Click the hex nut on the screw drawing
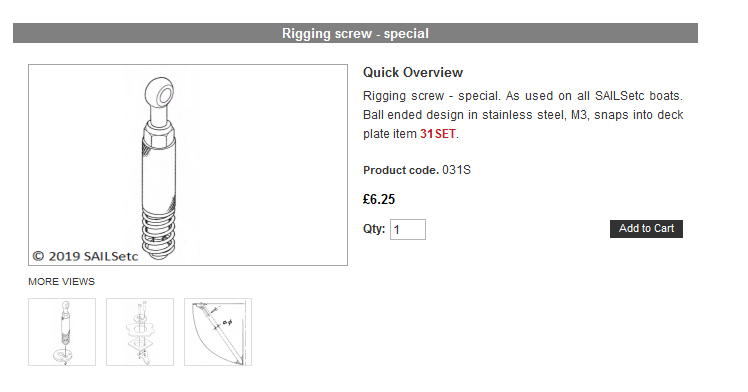The height and width of the screenshot is (392, 748). 159,135
